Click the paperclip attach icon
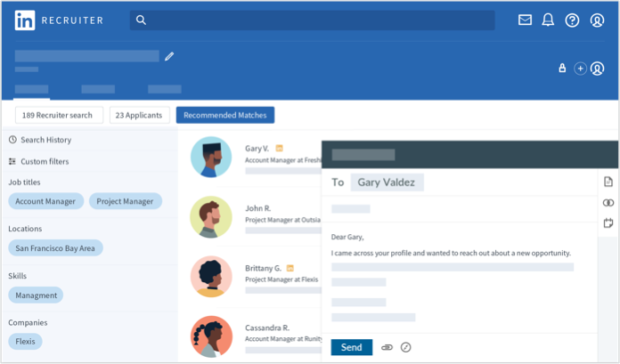The height and width of the screenshot is (364, 620). (x=387, y=347)
